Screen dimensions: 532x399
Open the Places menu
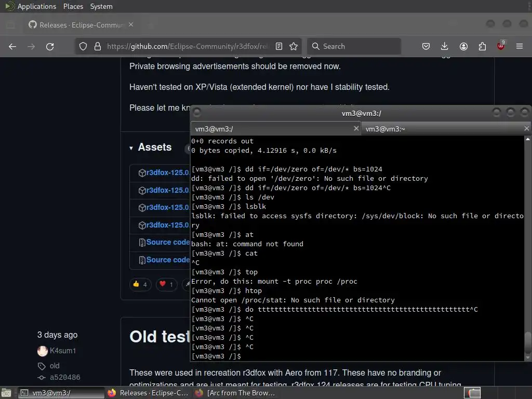73,6
